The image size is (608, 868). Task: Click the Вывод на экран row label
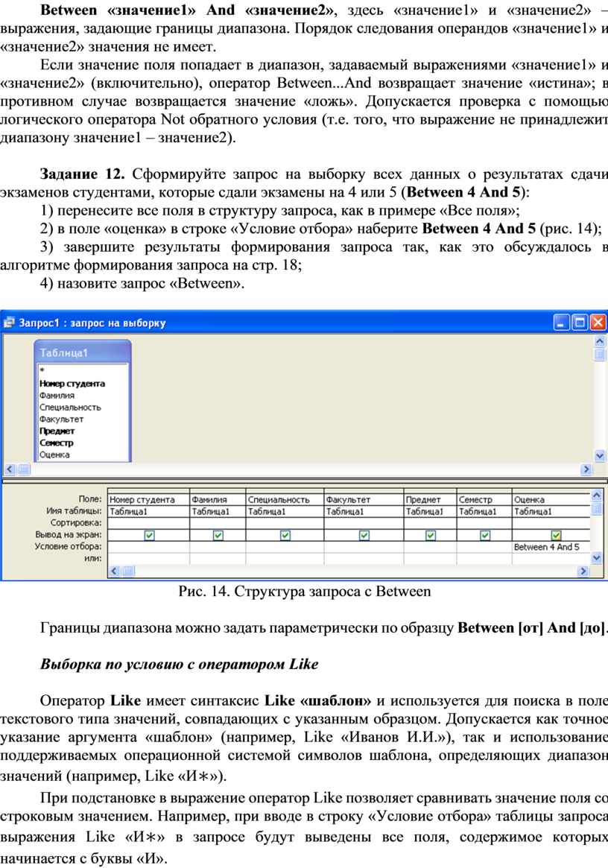click(x=68, y=535)
